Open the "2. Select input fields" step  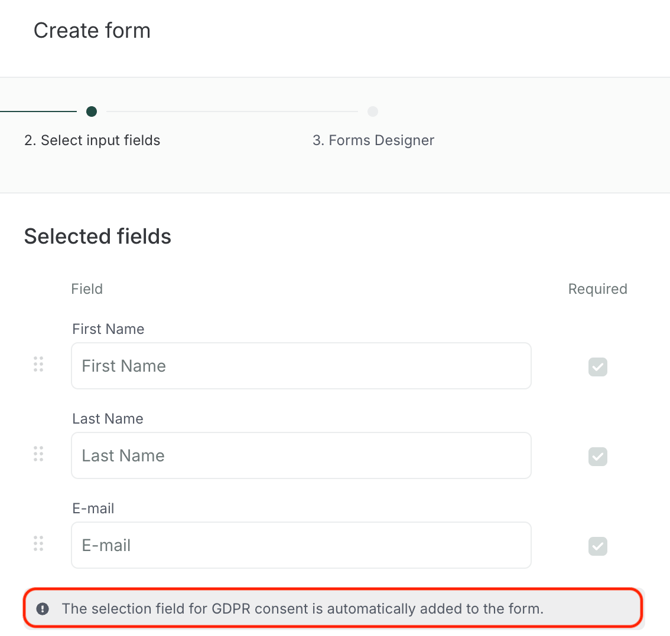tap(92, 140)
